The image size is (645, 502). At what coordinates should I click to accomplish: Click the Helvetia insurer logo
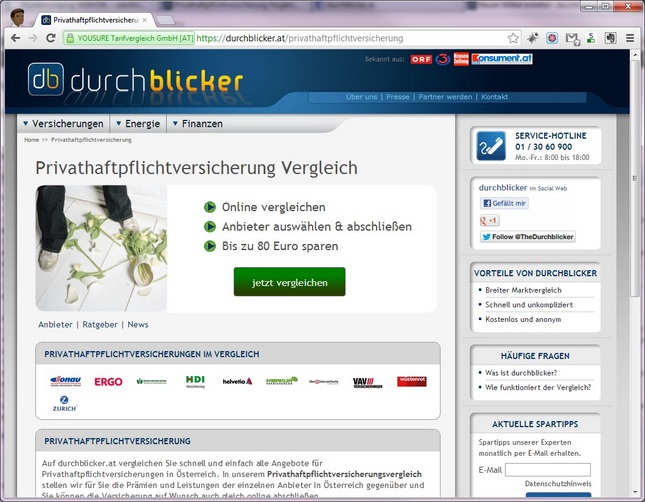[237, 381]
